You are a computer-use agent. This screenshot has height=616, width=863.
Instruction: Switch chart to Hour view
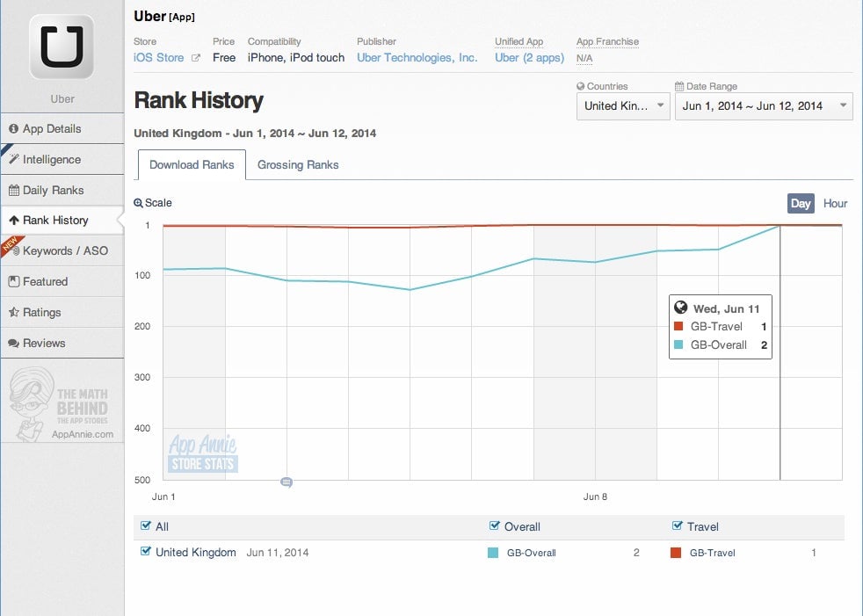pos(835,203)
